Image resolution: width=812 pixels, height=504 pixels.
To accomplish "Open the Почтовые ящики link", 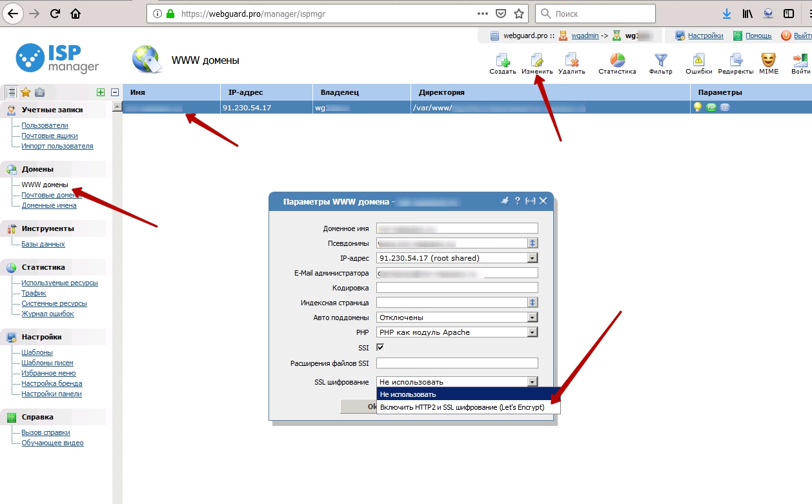I will coord(50,136).
